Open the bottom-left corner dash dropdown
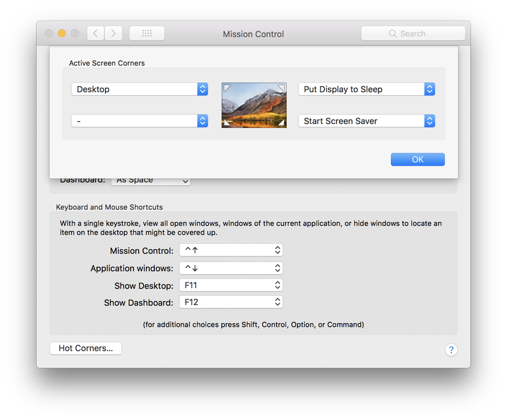 (x=139, y=121)
